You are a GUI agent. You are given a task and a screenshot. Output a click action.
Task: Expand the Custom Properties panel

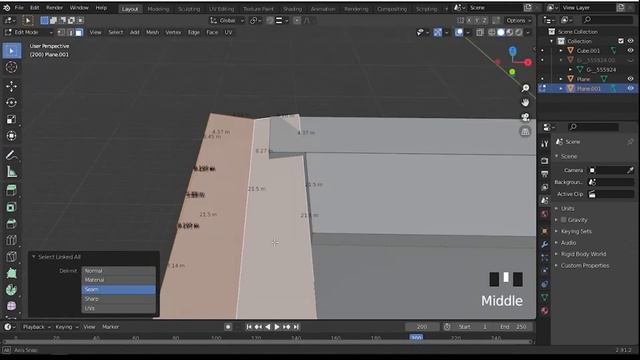pos(584,265)
